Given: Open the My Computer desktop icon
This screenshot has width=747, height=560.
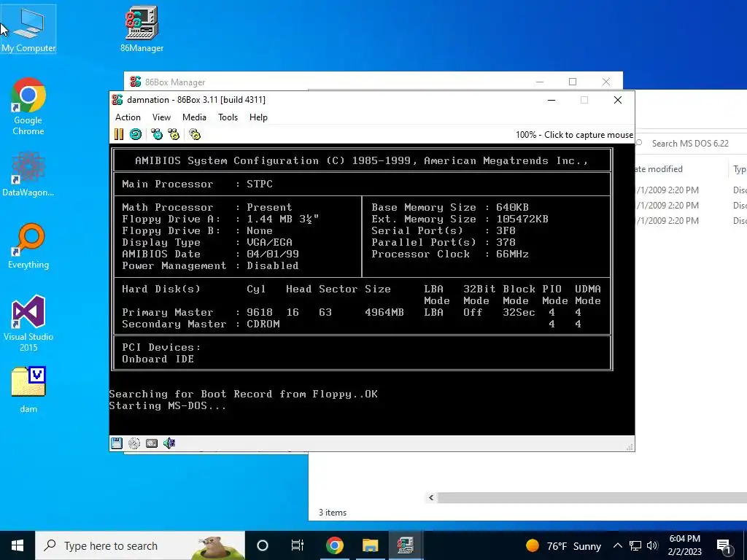Looking at the screenshot, I should click(28, 29).
